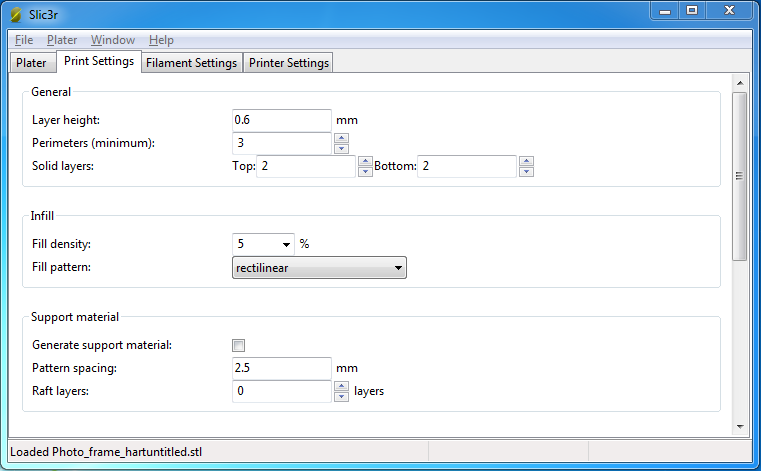Image resolution: width=761 pixels, height=471 pixels.
Task: Click the Top solid layers field
Action: (x=306, y=166)
